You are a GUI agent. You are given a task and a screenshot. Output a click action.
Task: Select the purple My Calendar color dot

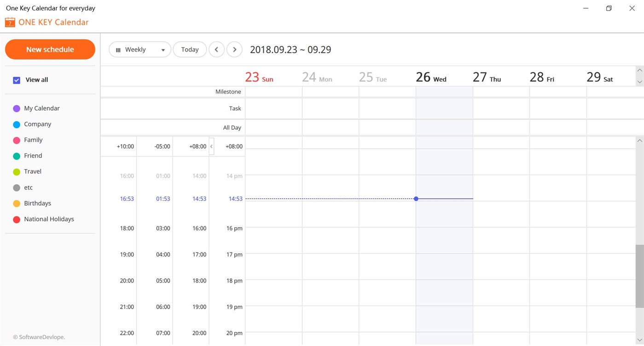pyautogui.click(x=16, y=108)
